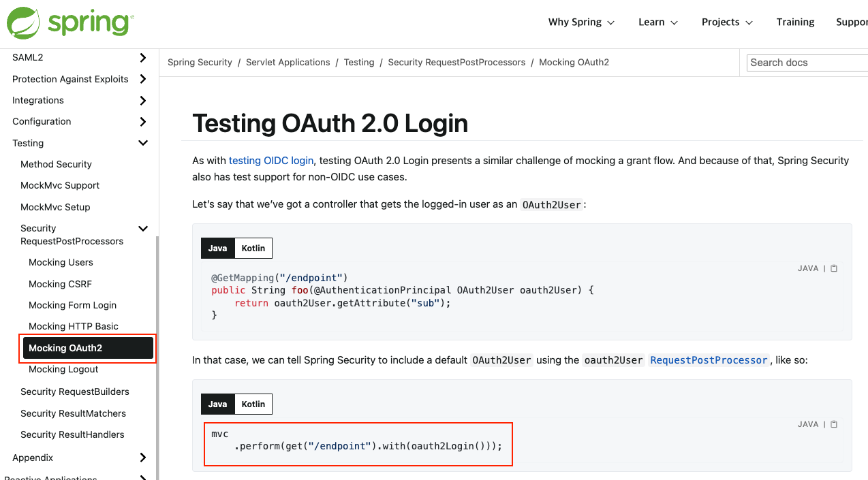Image resolution: width=868 pixels, height=480 pixels.
Task: Open the Why Spring dropdown menu
Action: [x=581, y=22]
